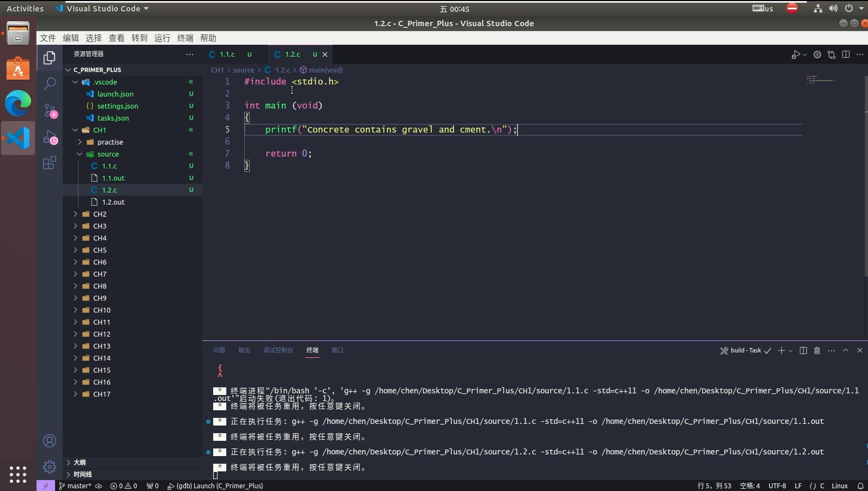Open the Accounts icon in activity bar
Image resolution: width=868 pixels, height=491 pixels.
(x=50, y=441)
